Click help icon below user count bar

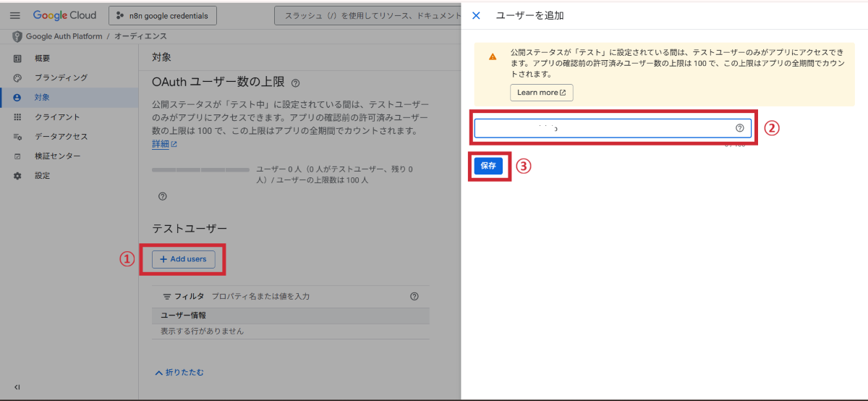[162, 196]
